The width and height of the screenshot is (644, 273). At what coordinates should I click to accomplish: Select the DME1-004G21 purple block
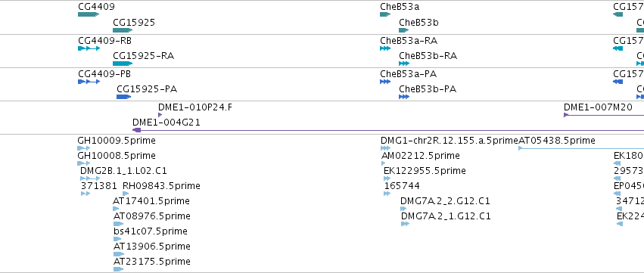point(137,130)
